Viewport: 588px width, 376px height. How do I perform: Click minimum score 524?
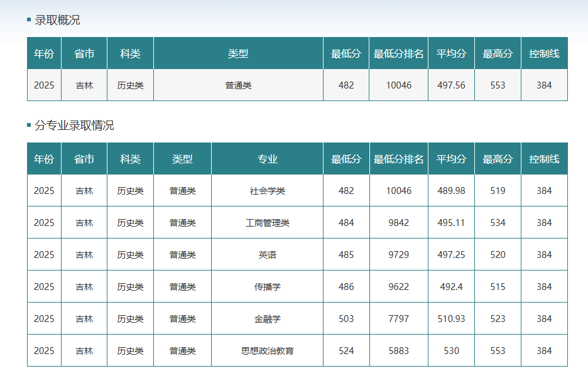click(x=346, y=351)
